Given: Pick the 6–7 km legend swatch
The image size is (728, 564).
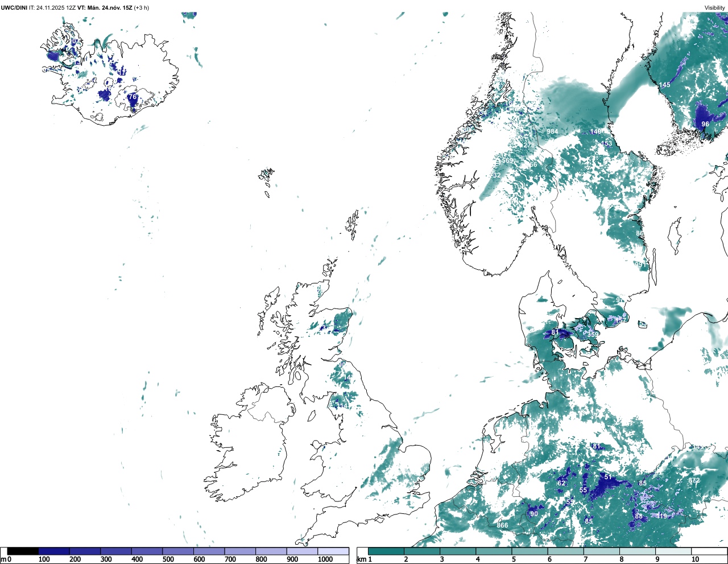Looking at the screenshot, I should (565, 551).
